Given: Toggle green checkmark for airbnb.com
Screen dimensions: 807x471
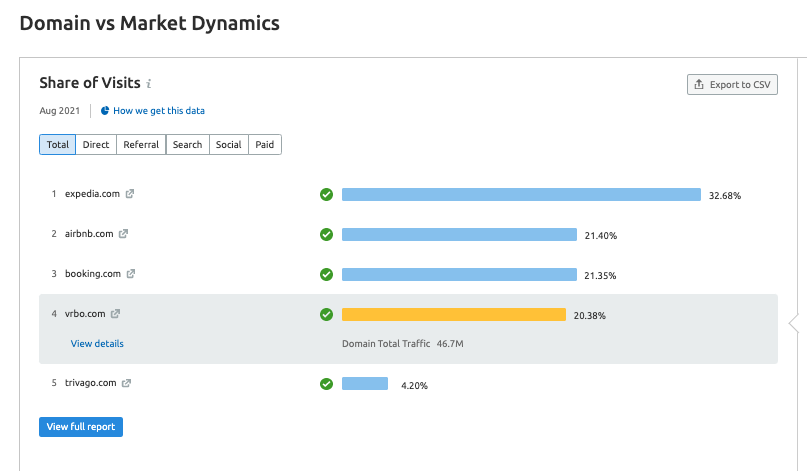Looking at the screenshot, I should click(326, 235).
